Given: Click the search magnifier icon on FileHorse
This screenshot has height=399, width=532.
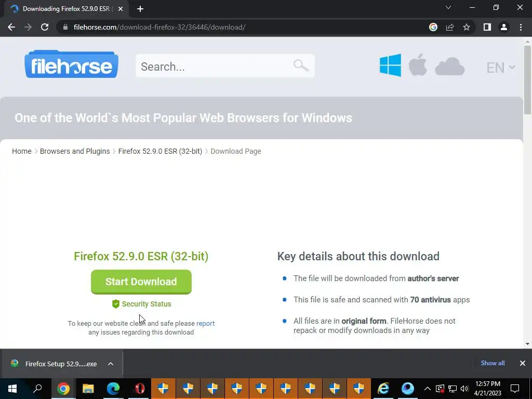Looking at the screenshot, I should [301, 65].
